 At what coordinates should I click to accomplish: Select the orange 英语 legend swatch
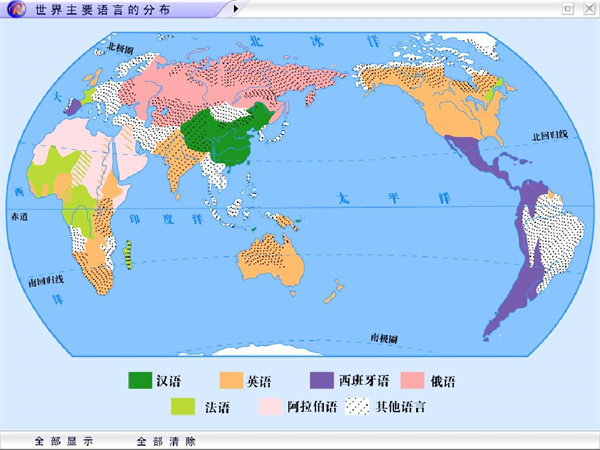coord(232,381)
